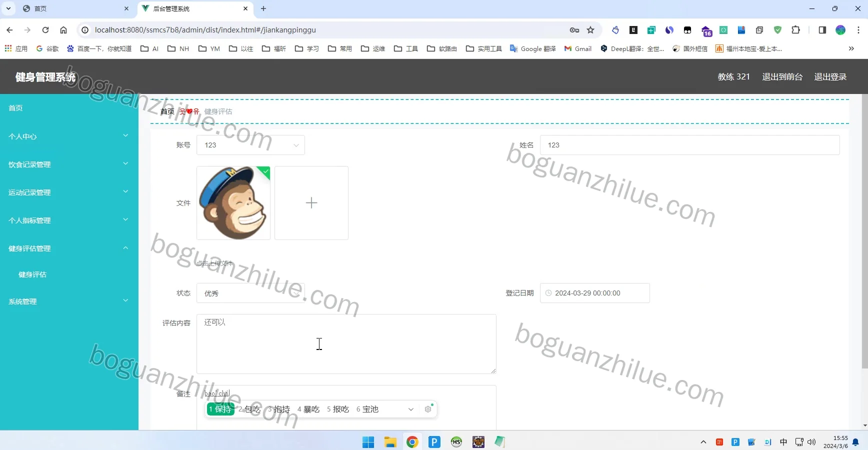The image size is (868, 450).
Task: Open the browser home page icon
Action: click(x=63, y=30)
